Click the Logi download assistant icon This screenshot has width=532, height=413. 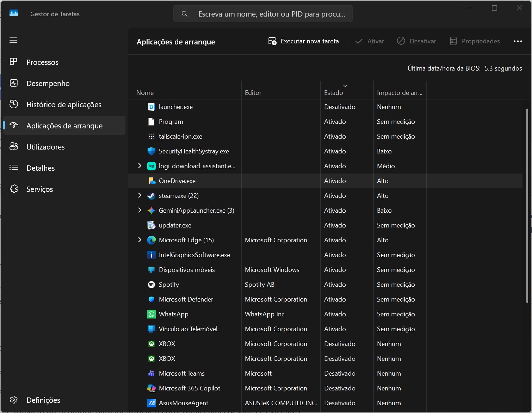[151, 166]
